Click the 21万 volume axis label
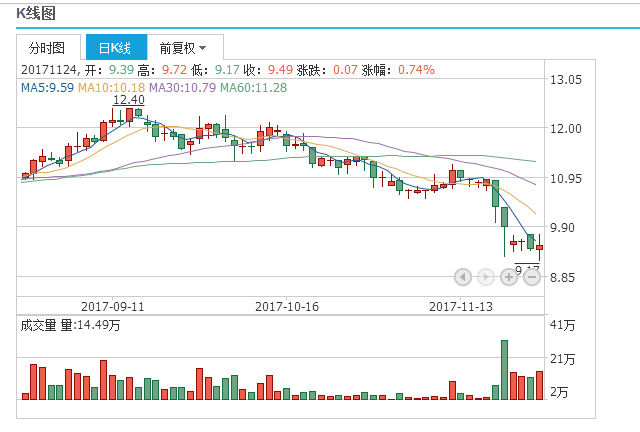Screen dimensions: 640x432 click(562, 359)
